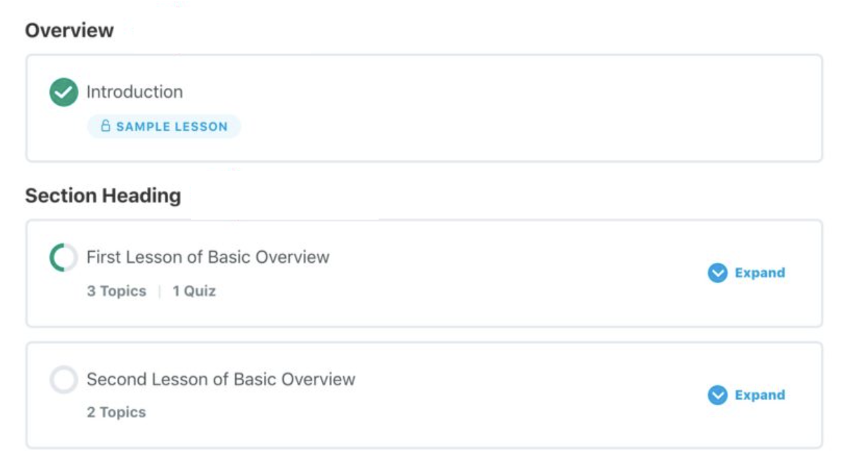Click the divider between 3 Topics and 1 Quiz

pyautogui.click(x=160, y=291)
